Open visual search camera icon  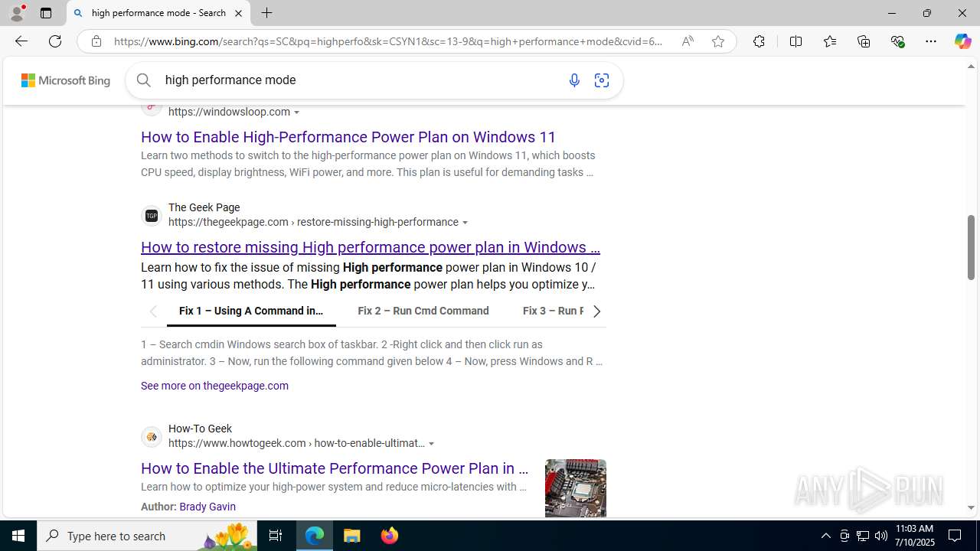(602, 80)
